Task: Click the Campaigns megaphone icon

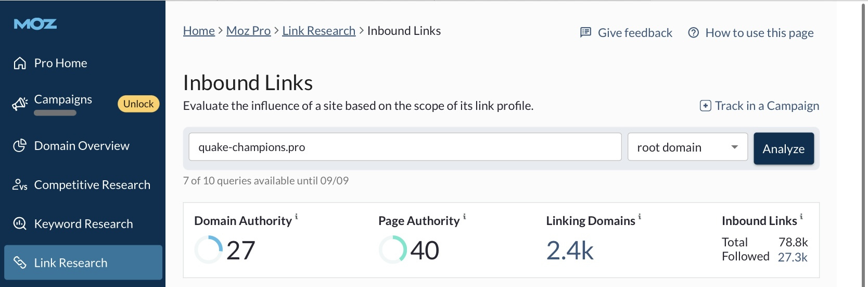Action: click(20, 104)
